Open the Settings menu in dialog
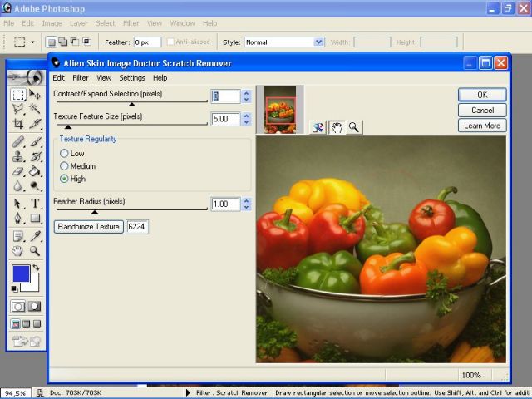Image resolution: width=532 pixels, height=399 pixels. [131, 78]
